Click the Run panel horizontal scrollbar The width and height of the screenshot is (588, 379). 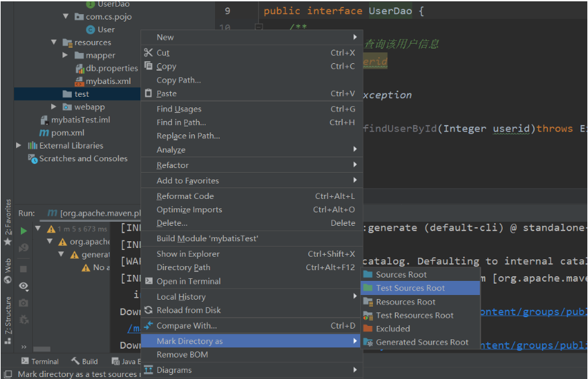(x=42, y=349)
